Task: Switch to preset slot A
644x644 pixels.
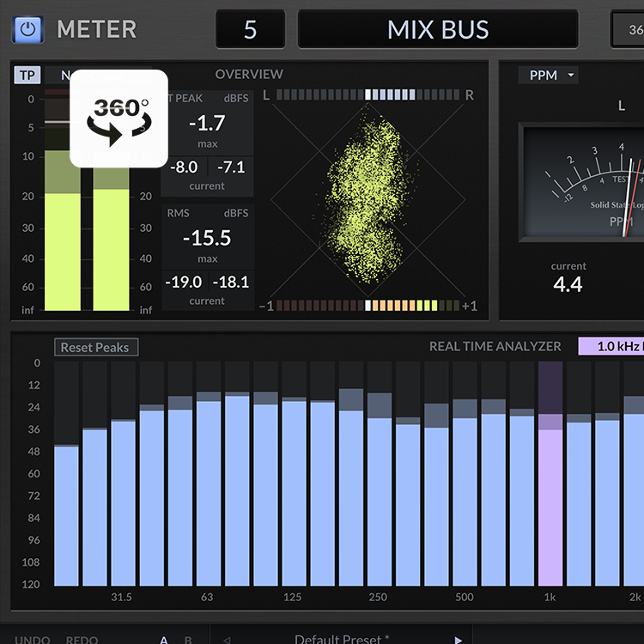Action: [164, 640]
